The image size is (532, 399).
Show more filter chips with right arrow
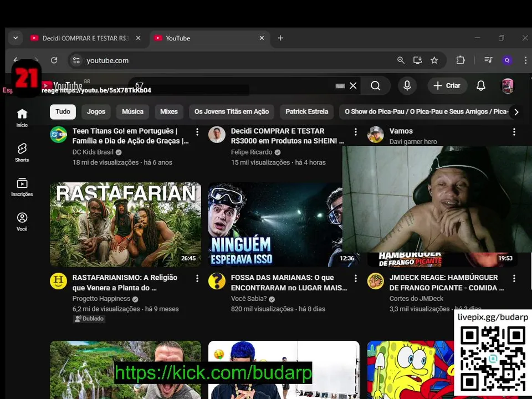tap(516, 112)
